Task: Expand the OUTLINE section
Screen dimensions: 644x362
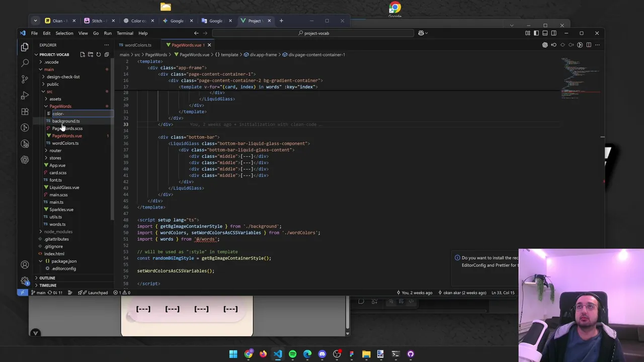Action: coord(47,278)
